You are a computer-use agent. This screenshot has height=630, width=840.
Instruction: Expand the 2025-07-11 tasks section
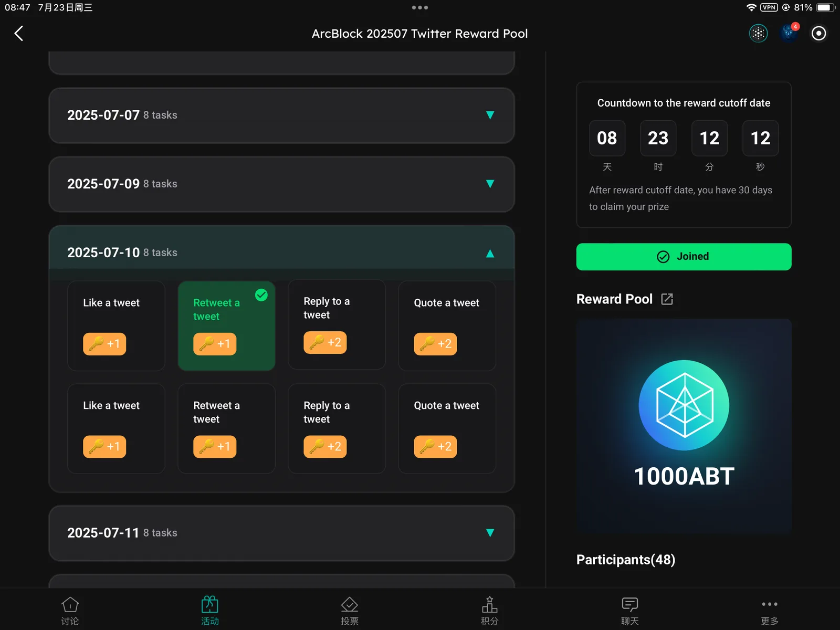pos(281,533)
